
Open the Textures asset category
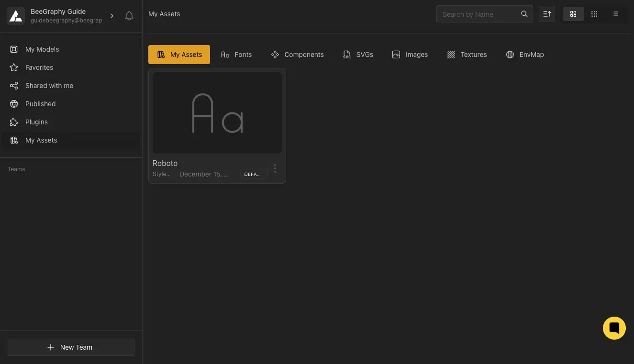click(467, 55)
